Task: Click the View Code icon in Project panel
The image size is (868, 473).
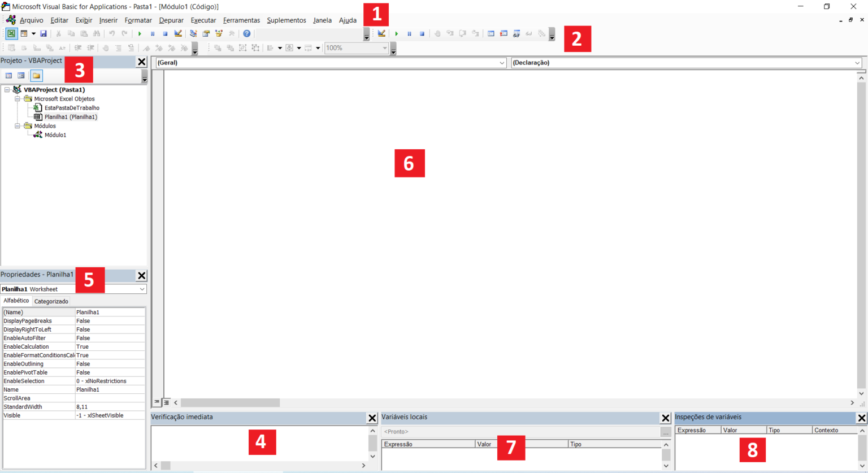Action: (x=8, y=76)
